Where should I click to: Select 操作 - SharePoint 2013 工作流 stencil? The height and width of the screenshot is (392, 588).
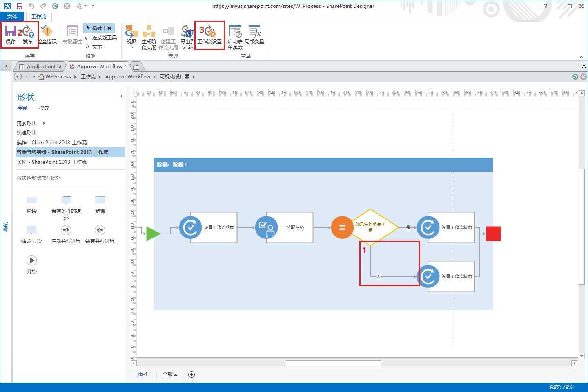tap(51, 143)
